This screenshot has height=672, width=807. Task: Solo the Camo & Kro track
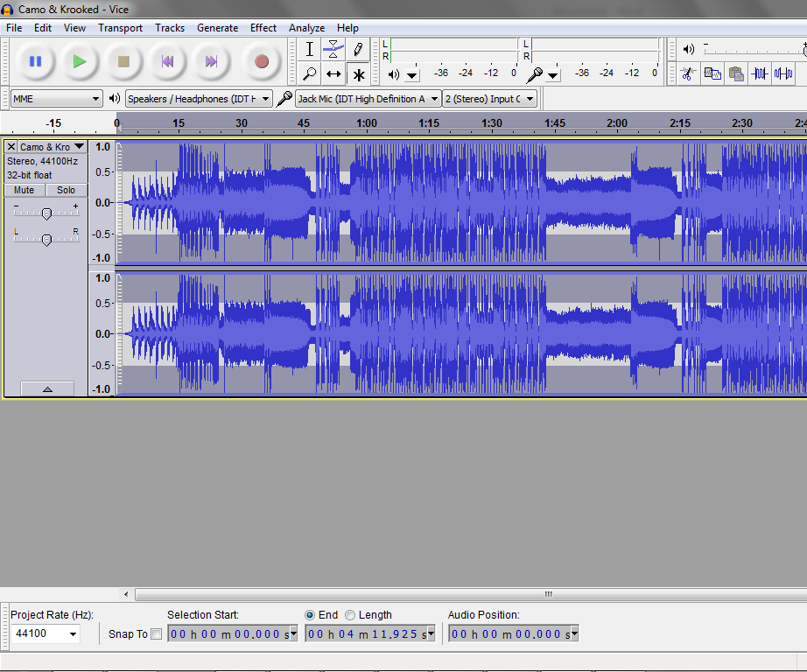(x=65, y=190)
